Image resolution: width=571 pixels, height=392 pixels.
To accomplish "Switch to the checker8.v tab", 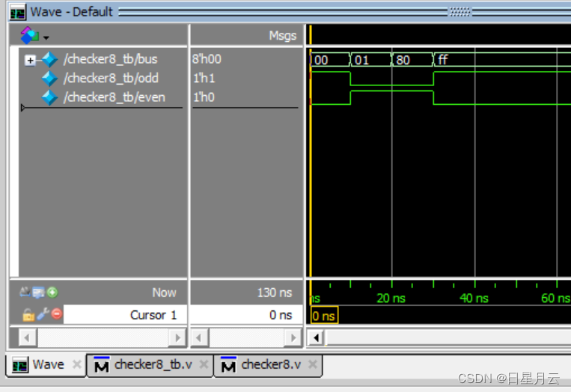I will pyautogui.click(x=268, y=365).
